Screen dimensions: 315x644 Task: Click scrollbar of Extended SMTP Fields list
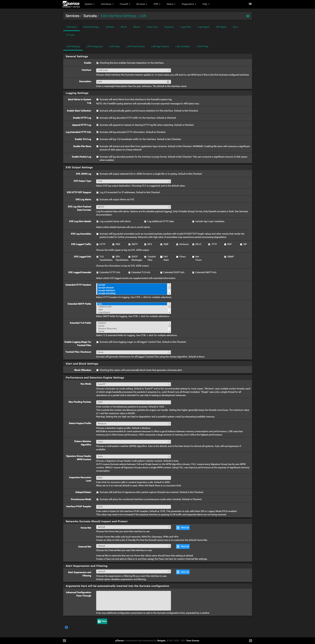pyautogui.click(x=169, y=308)
